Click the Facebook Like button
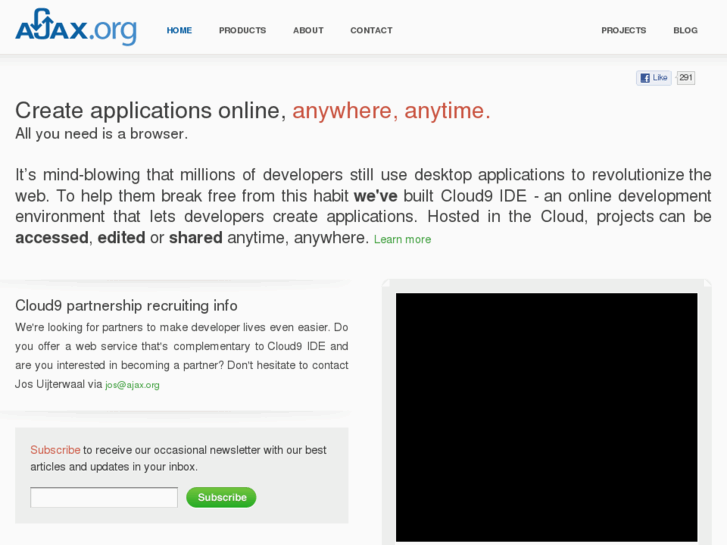Viewport: 727px width, 545px height. pos(654,78)
